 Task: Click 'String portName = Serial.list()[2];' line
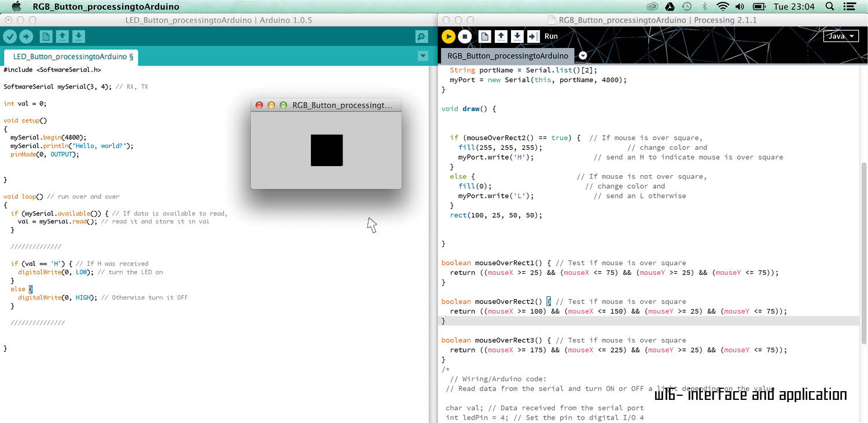pyautogui.click(x=523, y=70)
